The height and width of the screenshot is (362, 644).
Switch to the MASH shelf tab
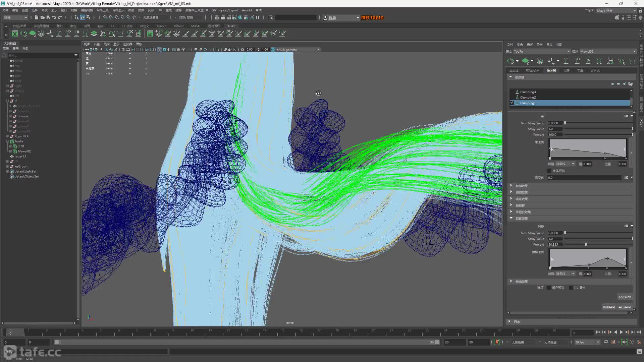coord(196,26)
